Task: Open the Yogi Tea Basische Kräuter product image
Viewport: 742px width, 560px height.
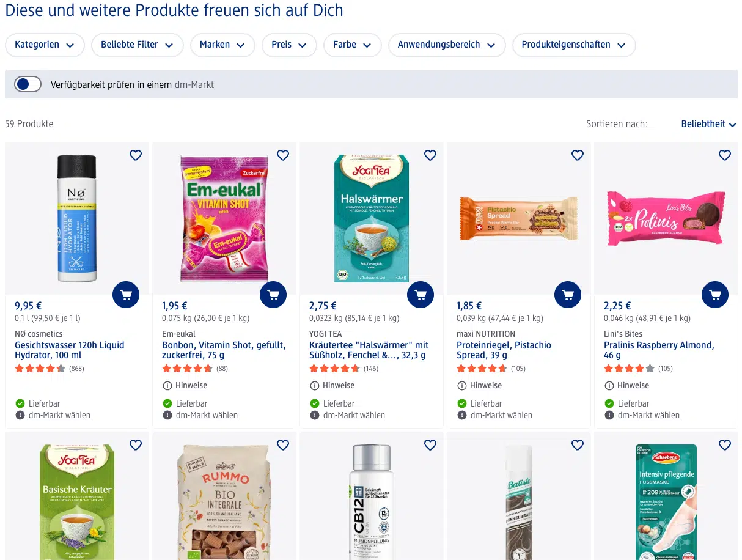Action: (x=77, y=501)
